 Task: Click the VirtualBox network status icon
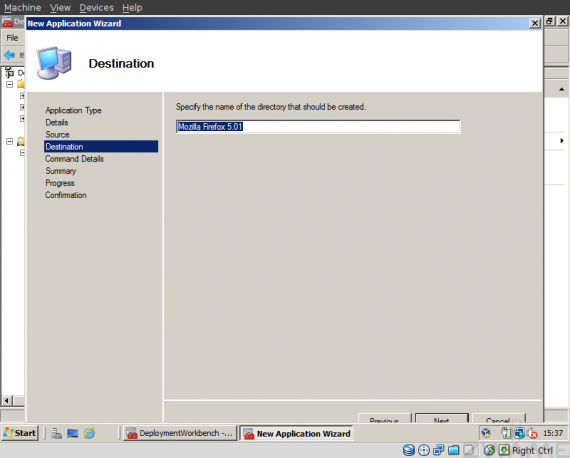[438, 450]
